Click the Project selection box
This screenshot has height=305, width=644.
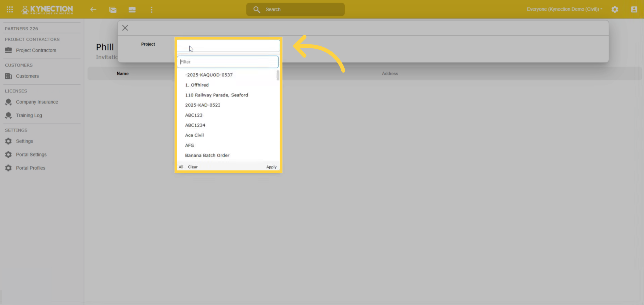coord(228,46)
